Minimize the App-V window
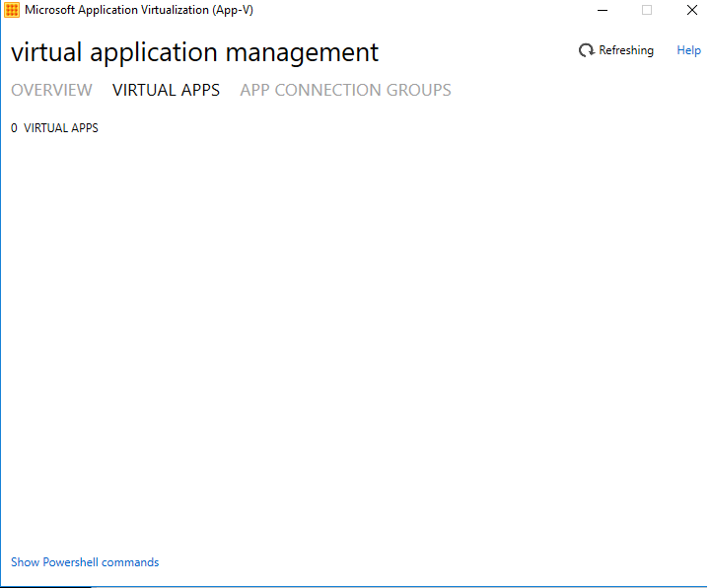Image resolution: width=711 pixels, height=588 pixels. 603,10
